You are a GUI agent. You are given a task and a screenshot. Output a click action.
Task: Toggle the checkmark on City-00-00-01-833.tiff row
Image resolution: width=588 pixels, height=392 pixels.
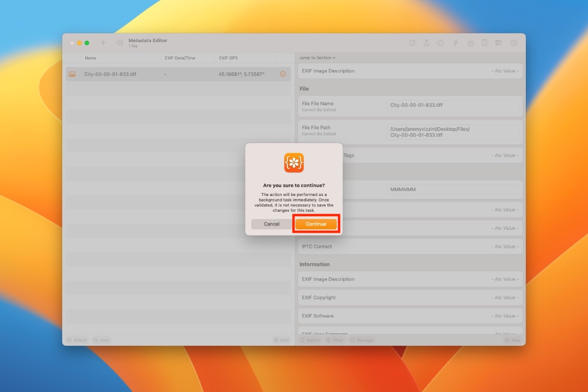pyautogui.click(x=283, y=74)
